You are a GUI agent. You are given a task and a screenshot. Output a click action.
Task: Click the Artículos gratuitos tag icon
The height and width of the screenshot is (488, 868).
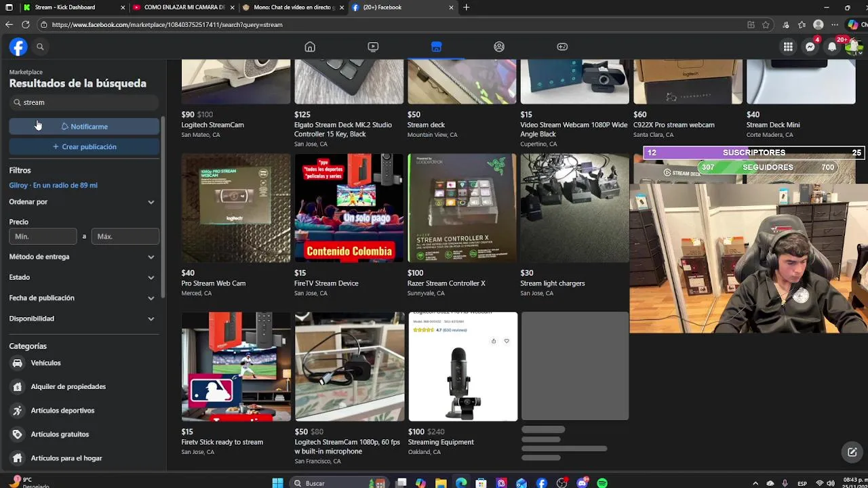point(18,434)
